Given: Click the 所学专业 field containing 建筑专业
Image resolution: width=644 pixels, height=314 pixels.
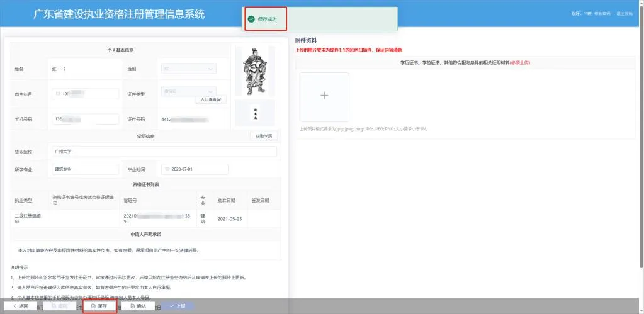Looking at the screenshot, I should tap(86, 169).
